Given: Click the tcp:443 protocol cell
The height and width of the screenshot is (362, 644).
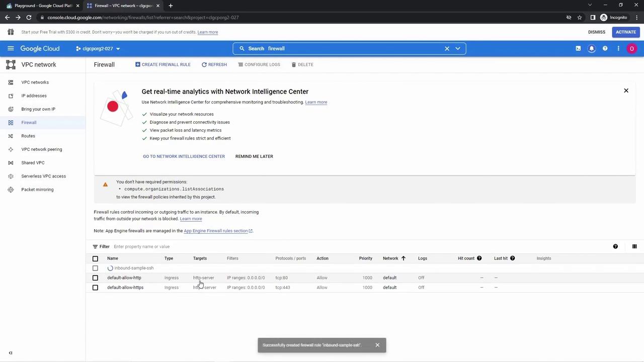Looking at the screenshot, I should 283,288.
